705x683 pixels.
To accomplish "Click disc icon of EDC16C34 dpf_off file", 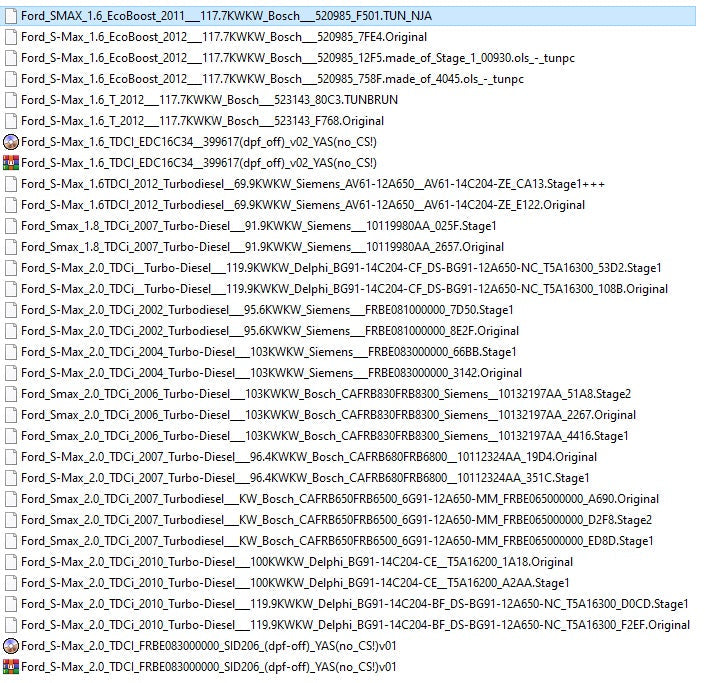I will [x=11, y=142].
